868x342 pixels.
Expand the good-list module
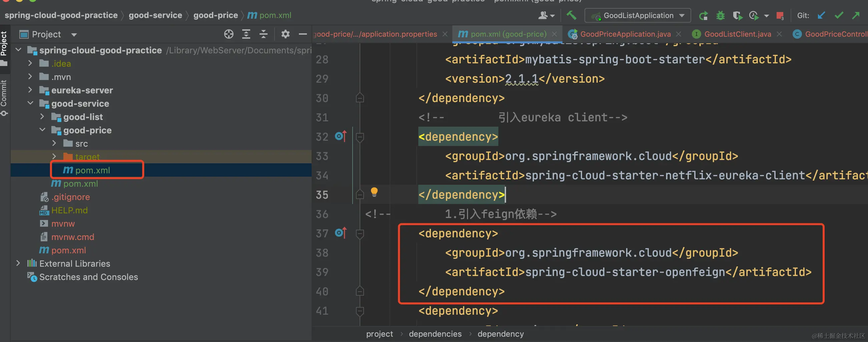tap(42, 116)
